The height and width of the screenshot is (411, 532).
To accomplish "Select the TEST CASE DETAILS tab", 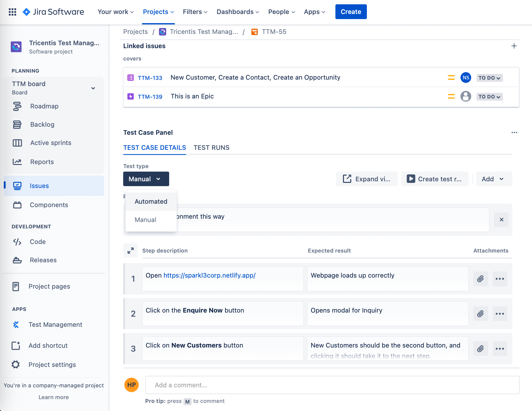I will point(155,148).
